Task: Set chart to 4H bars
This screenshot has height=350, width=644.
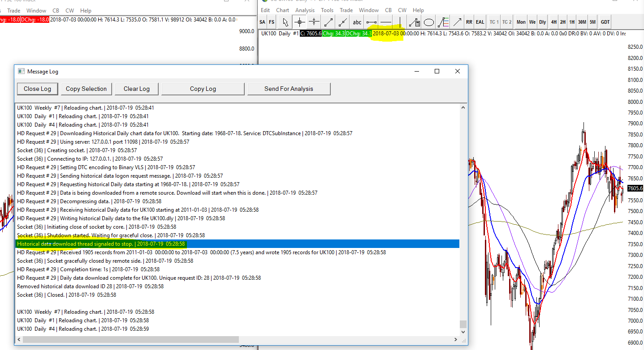Action: [554, 22]
